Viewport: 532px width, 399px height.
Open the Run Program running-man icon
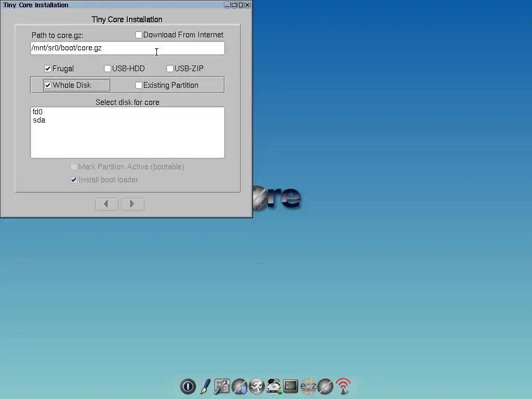point(257,387)
